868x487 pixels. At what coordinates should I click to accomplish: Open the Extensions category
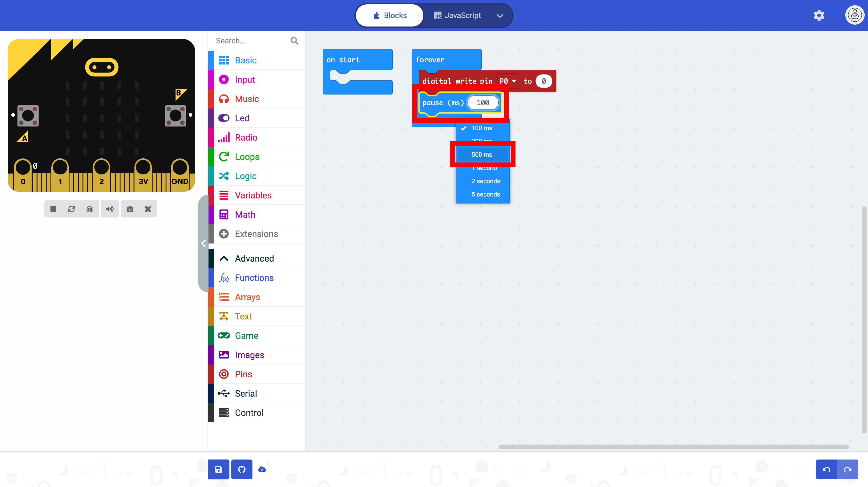tap(256, 234)
